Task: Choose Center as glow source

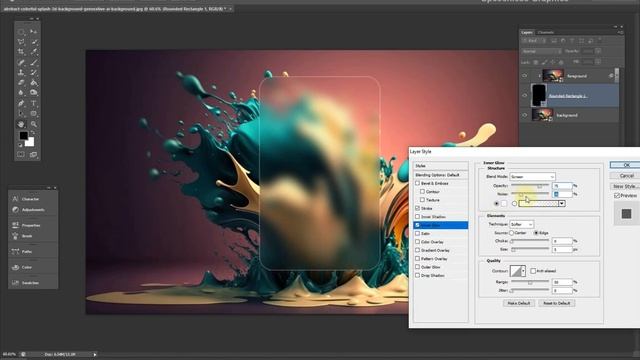Action: coord(512,233)
